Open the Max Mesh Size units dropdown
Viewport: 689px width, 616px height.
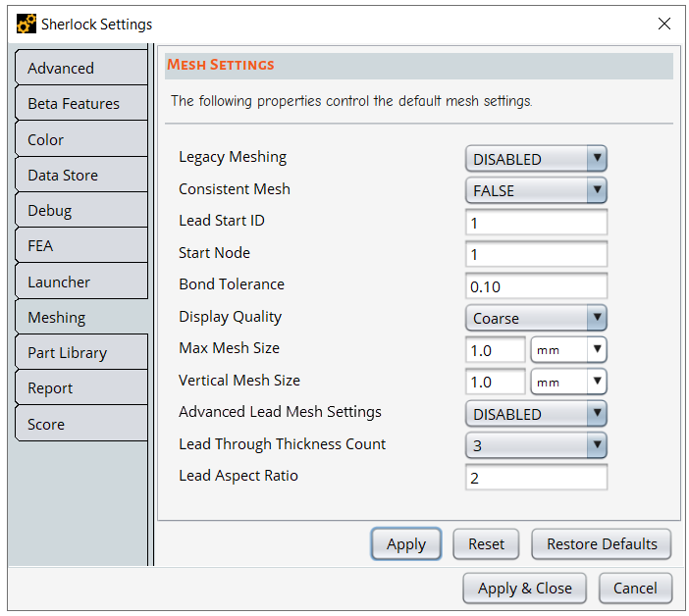(568, 349)
